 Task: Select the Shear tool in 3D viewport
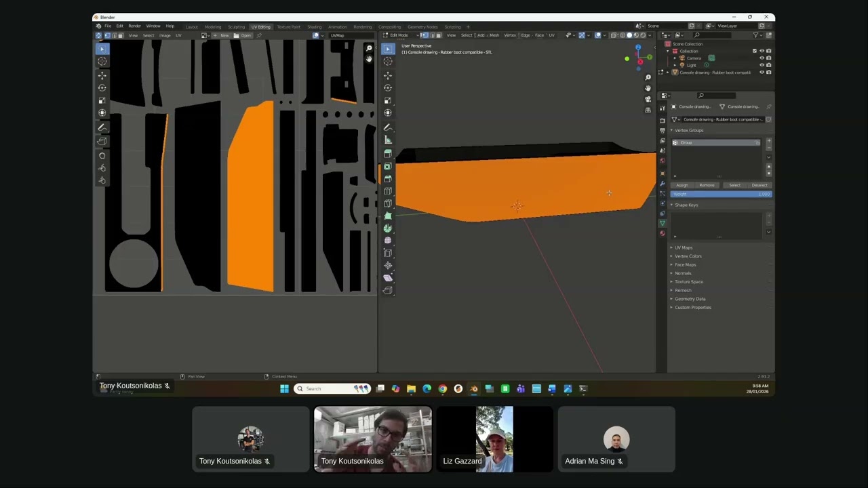point(388,277)
